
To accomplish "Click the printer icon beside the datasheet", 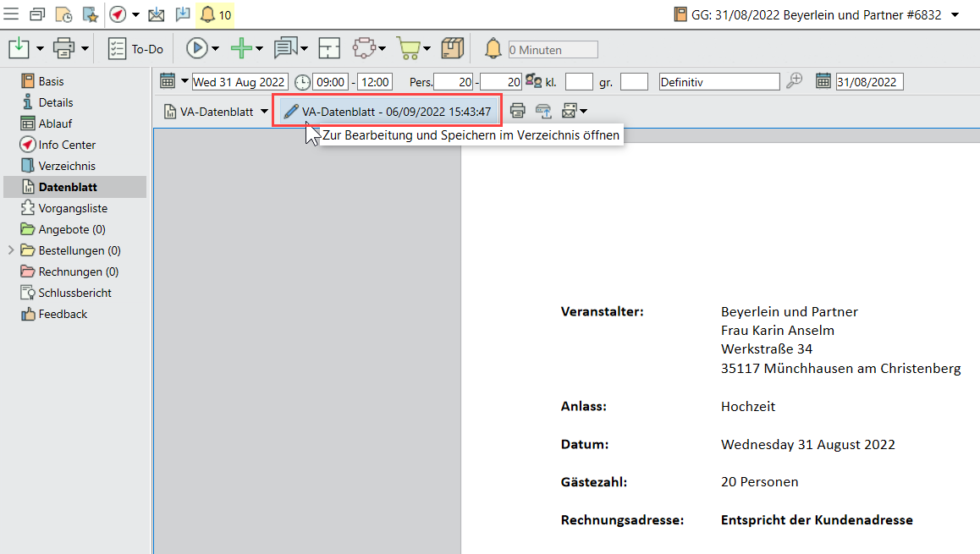I will (x=517, y=112).
